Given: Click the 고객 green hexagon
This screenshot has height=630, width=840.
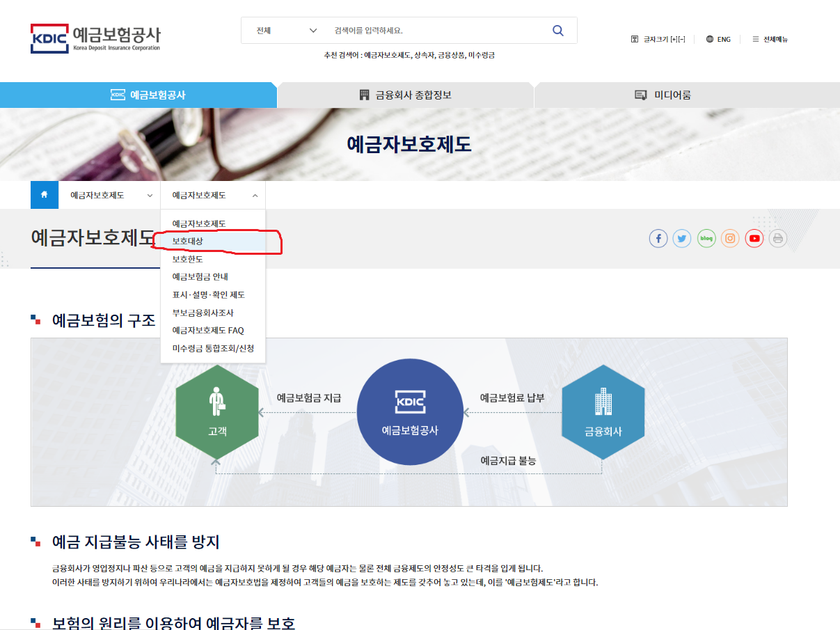Looking at the screenshot, I should click(x=217, y=412).
